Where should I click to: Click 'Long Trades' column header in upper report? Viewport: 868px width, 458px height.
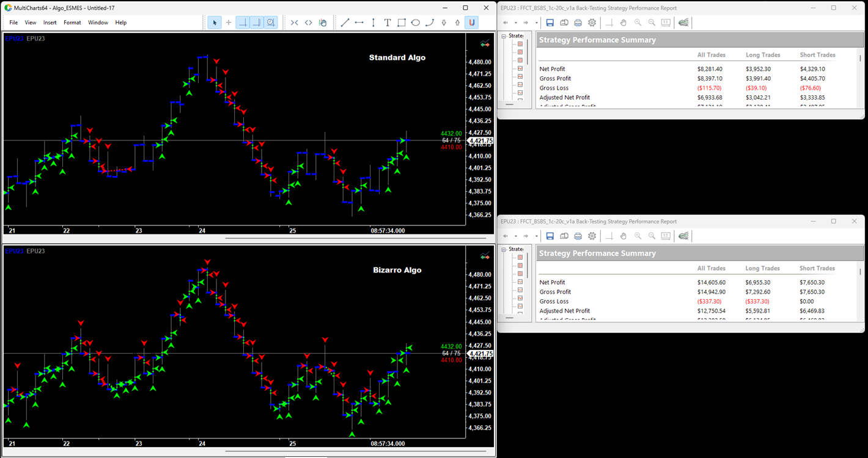click(x=763, y=55)
